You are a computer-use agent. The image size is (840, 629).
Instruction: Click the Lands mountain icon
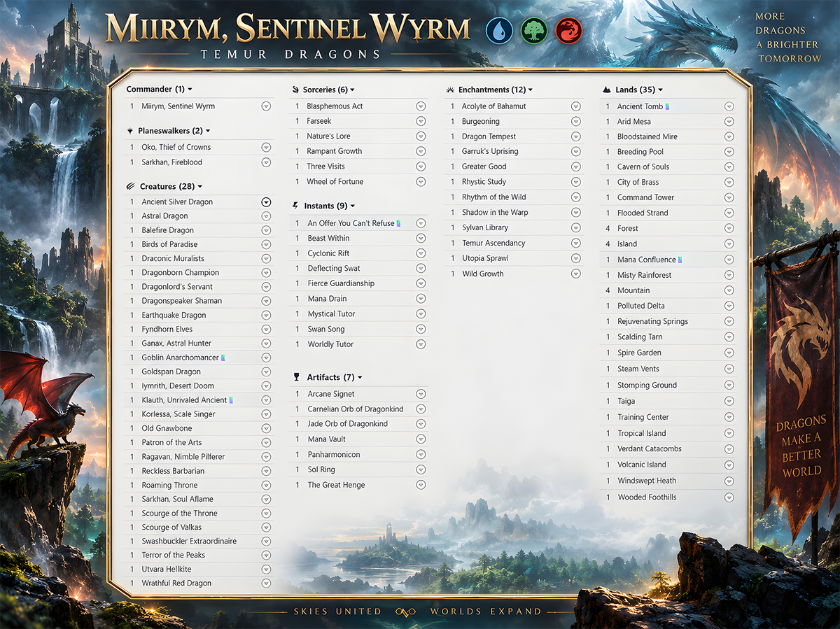tap(606, 90)
